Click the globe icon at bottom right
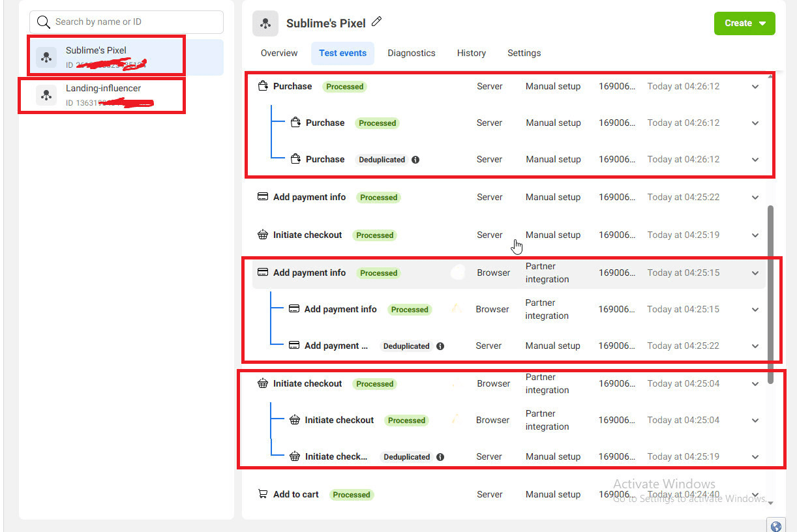 [776, 526]
